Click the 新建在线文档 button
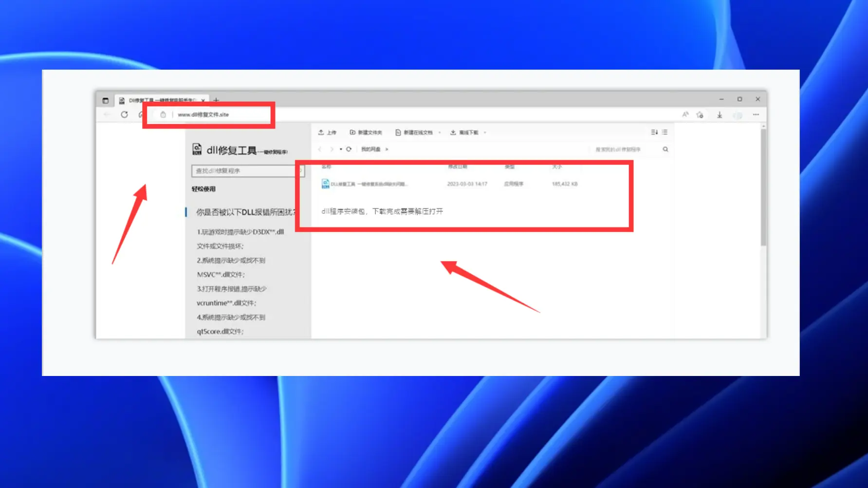The image size is (868, 488). point(414,132)
